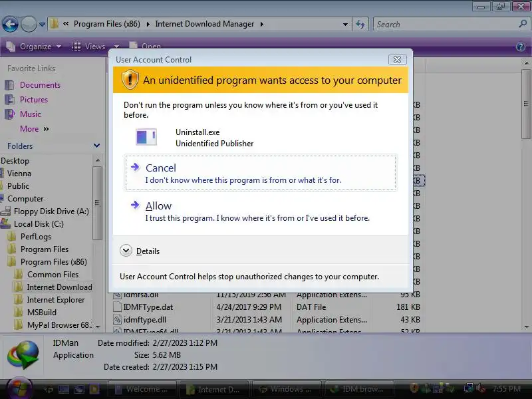Image resolution: width=532 pixels, height=399 pixels.
Task: Choose Cancel in the UAC dialog
Action: [x=261, y=173]
